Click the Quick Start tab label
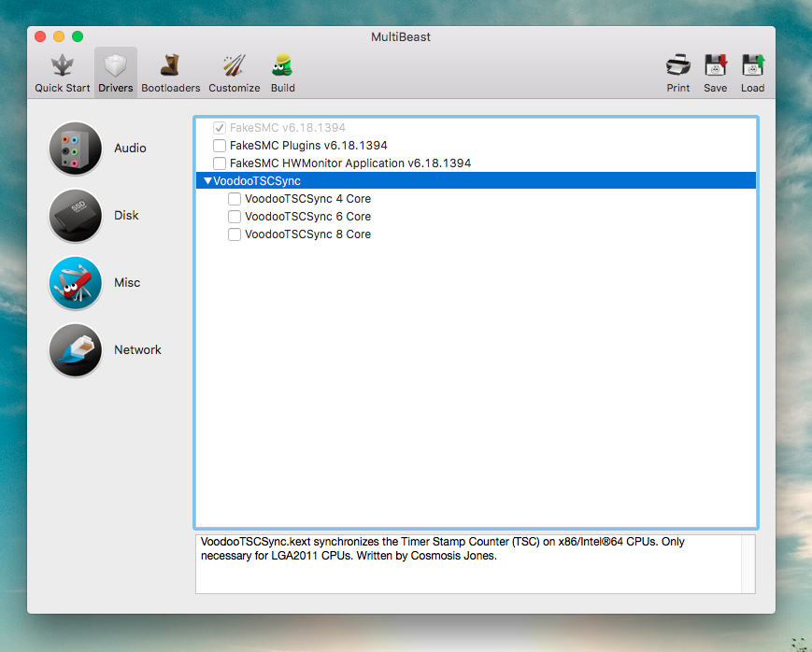The height and width of the screenshot is (652, 812). point(63,88)
